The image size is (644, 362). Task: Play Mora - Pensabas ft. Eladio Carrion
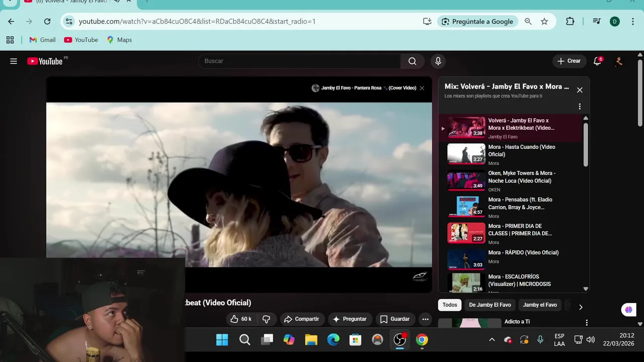tap(510, 207)
